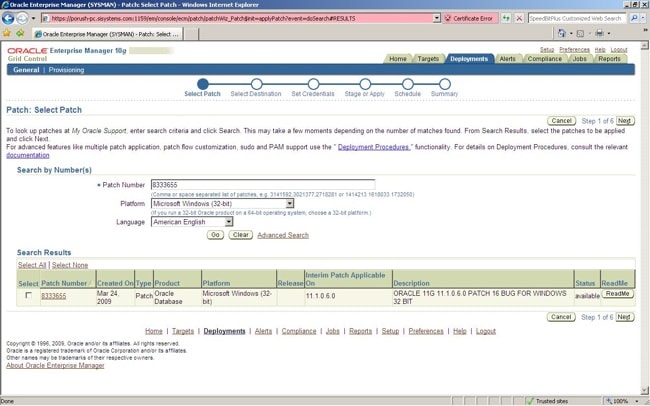The width and height of the screenshot is (650, 406).
Task: Click the Oracle Enterprise Manager browser tab
Action: [107, 34]
